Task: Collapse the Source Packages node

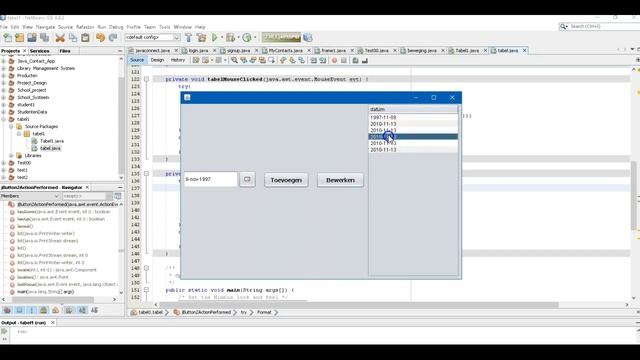Action: 11,127
